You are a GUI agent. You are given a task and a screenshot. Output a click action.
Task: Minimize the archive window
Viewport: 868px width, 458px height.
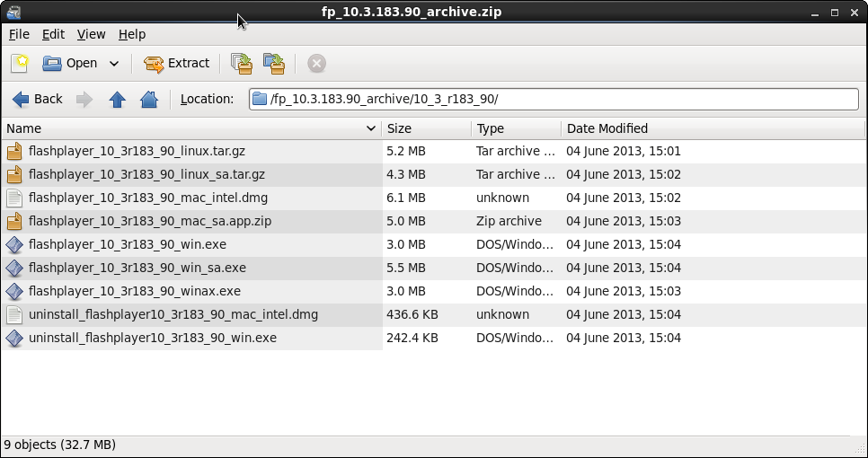814,13
